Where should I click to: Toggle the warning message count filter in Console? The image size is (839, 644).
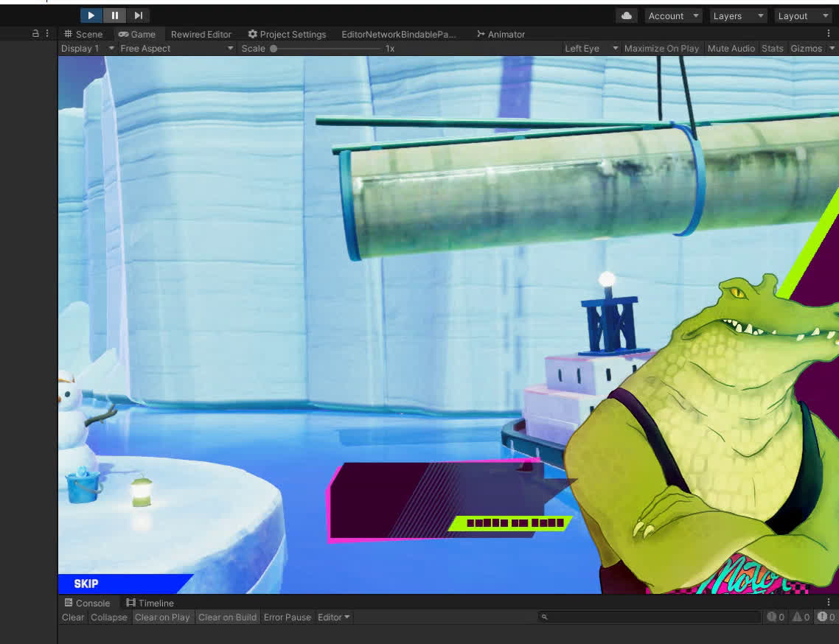click(x=801, y=617)
